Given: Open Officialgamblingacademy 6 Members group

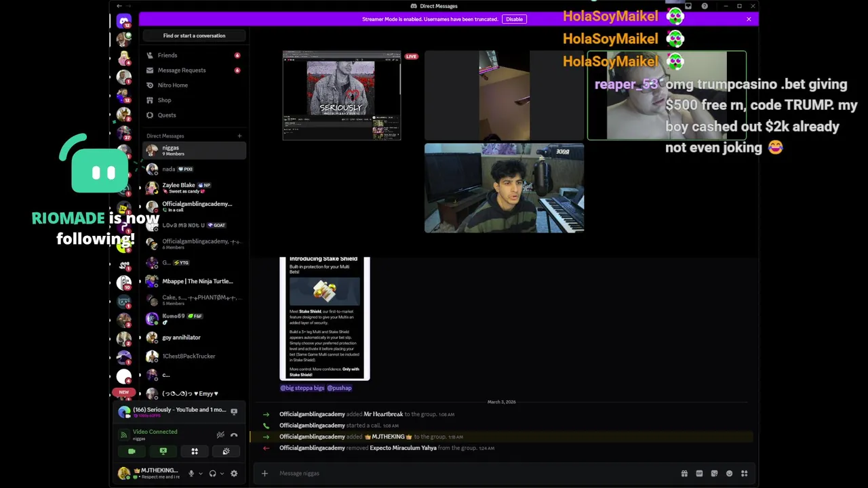Looking at the screenshot, I should tap(194, 244).
